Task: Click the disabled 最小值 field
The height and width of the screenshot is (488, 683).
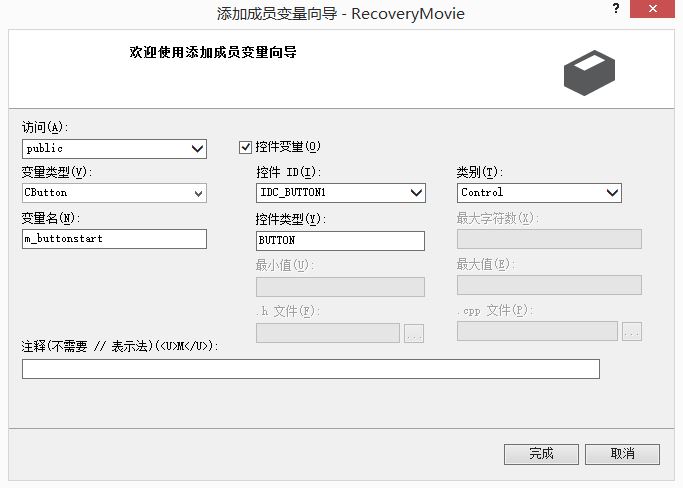Action: [340, 287]
